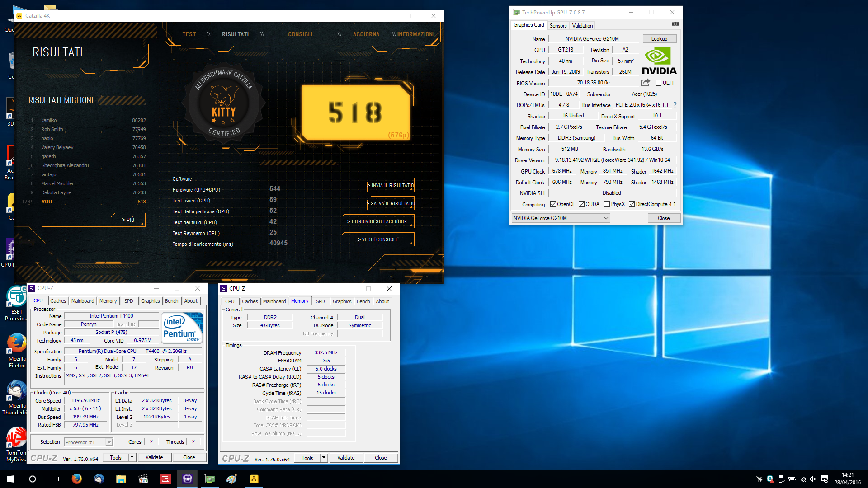This screenshot has width=868, height=488.
Task: Select INFORMAZIONI menu in Catzilla
Action: pyautogui.click(x=416, y=34)
